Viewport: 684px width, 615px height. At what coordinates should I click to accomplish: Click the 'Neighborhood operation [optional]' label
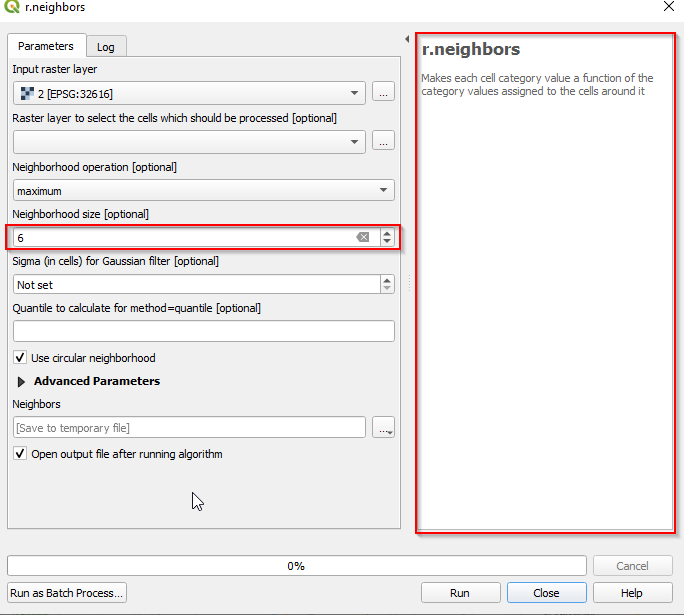tap(95, 167)
